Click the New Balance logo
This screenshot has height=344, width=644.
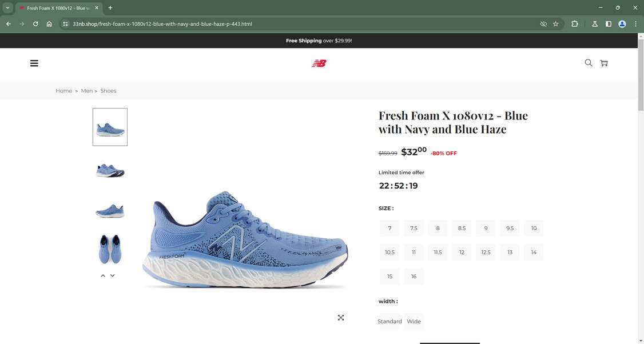(319, 63)
